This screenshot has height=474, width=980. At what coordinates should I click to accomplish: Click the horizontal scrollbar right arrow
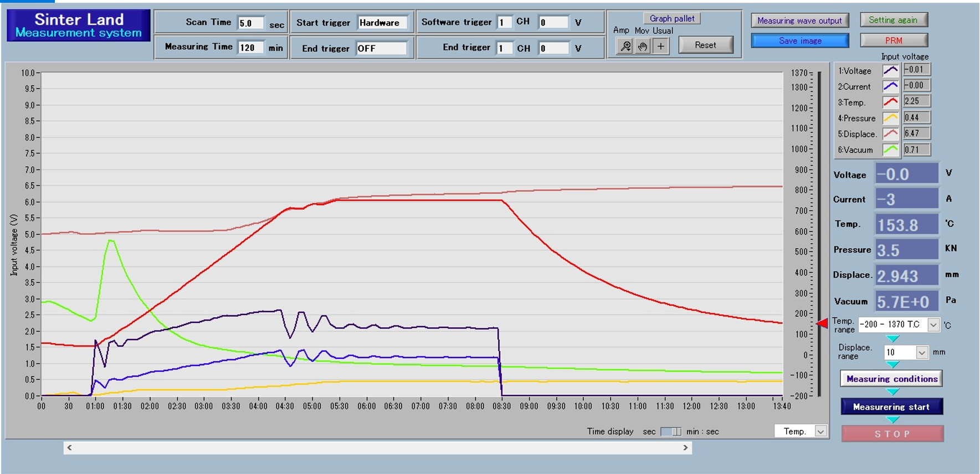[x=685, y=447]
